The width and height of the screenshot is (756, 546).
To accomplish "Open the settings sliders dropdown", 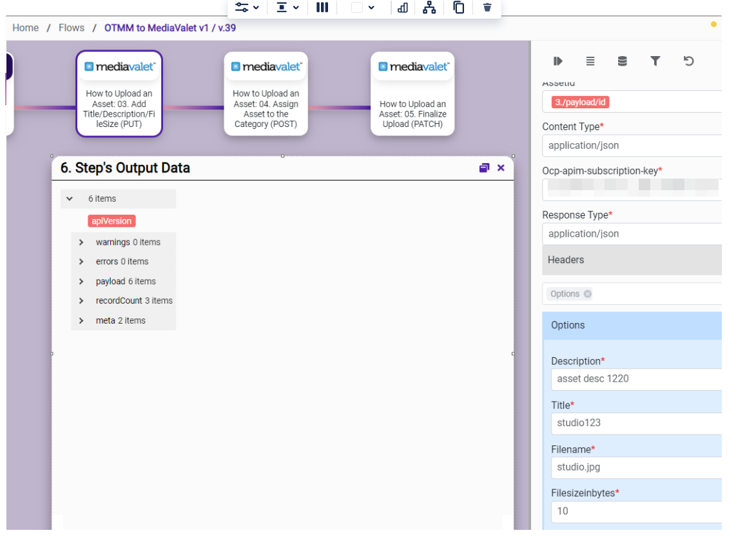I will tap(247, 8).
